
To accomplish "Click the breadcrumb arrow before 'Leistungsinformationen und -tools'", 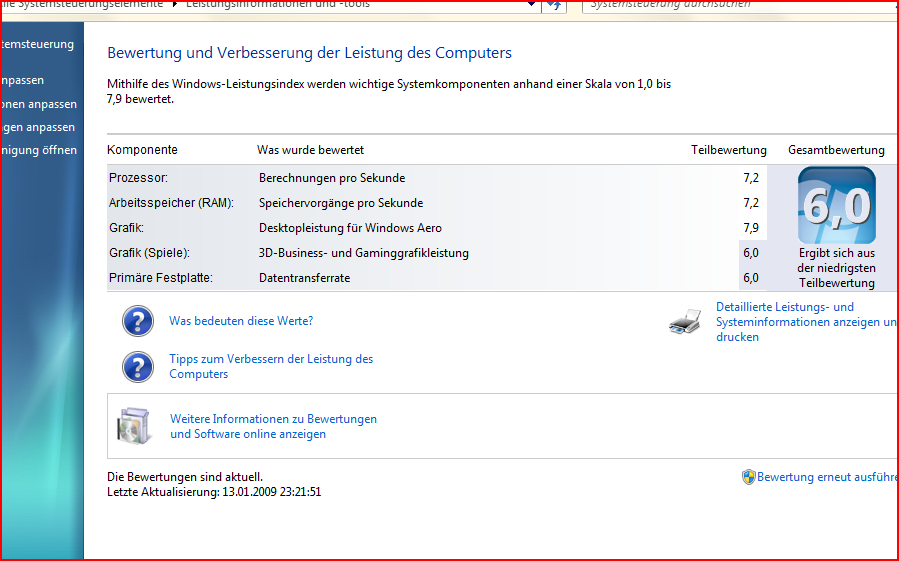I will [x=175, y=4].
